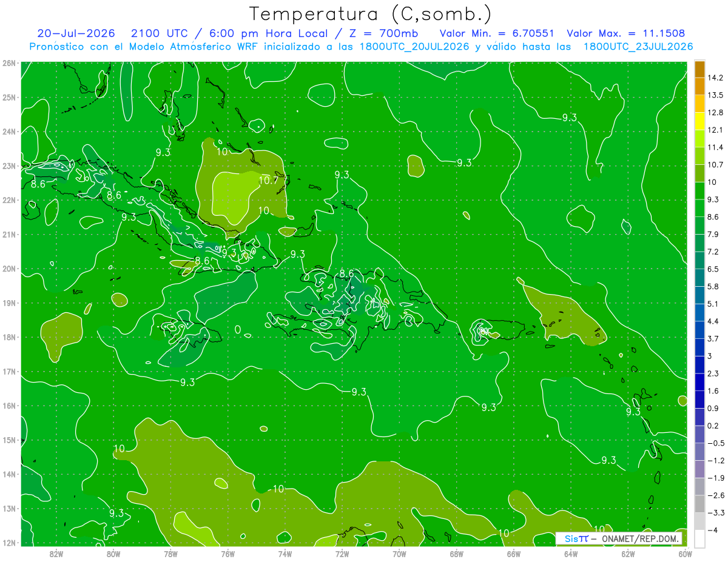
Task: Click the 10.7 contour label on the map
Action: tap(268, 180)
